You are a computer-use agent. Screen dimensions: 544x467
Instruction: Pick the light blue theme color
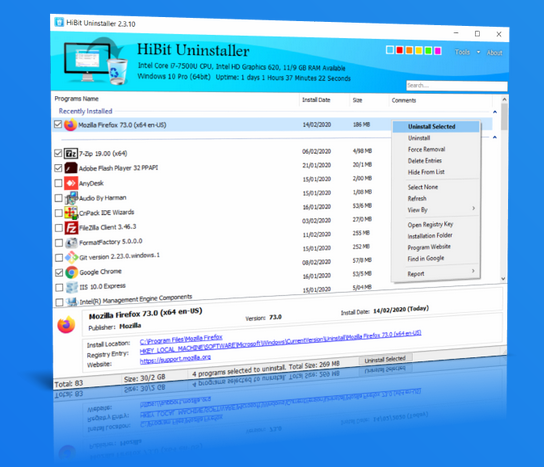click(x=390, y=50)
